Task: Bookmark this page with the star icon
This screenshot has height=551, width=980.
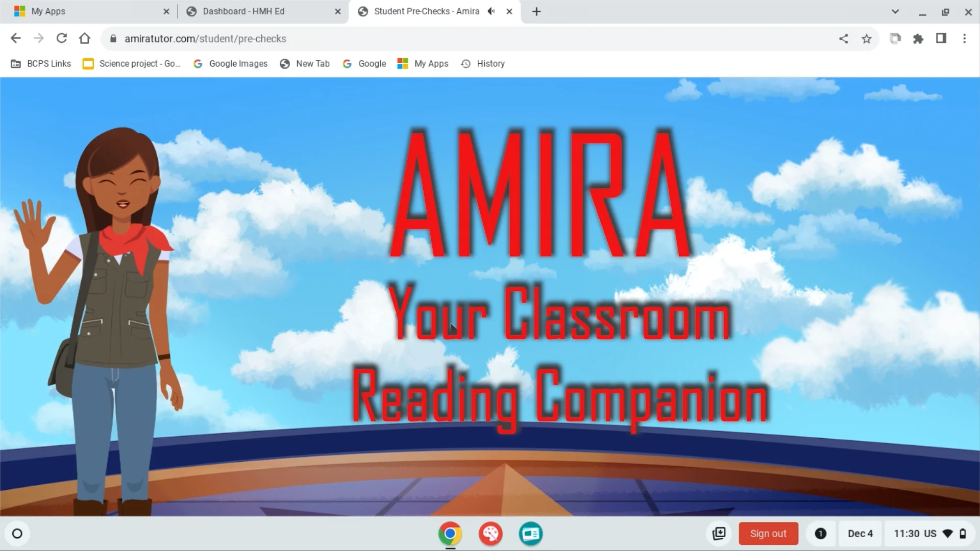Action: [866, 38]
